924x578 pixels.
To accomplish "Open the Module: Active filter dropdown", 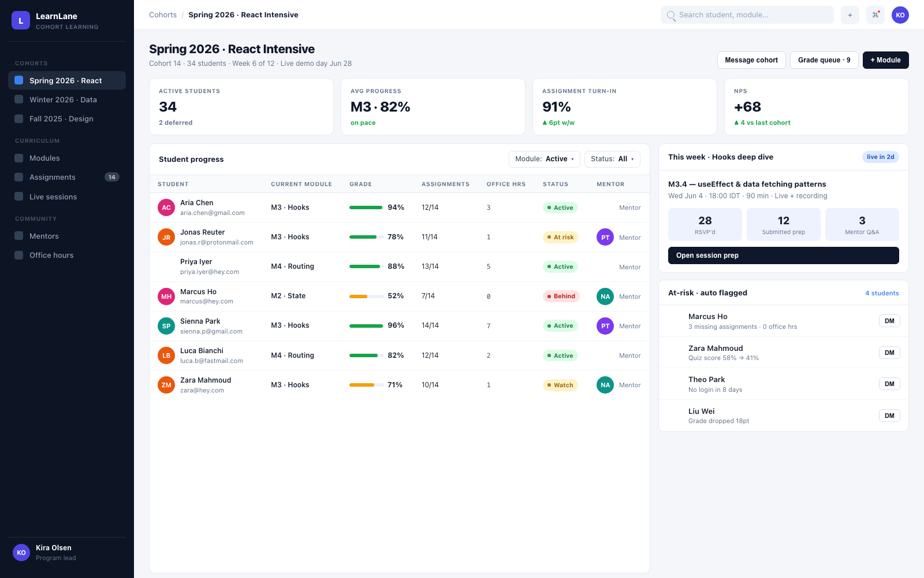I will [x=544, y=159].
